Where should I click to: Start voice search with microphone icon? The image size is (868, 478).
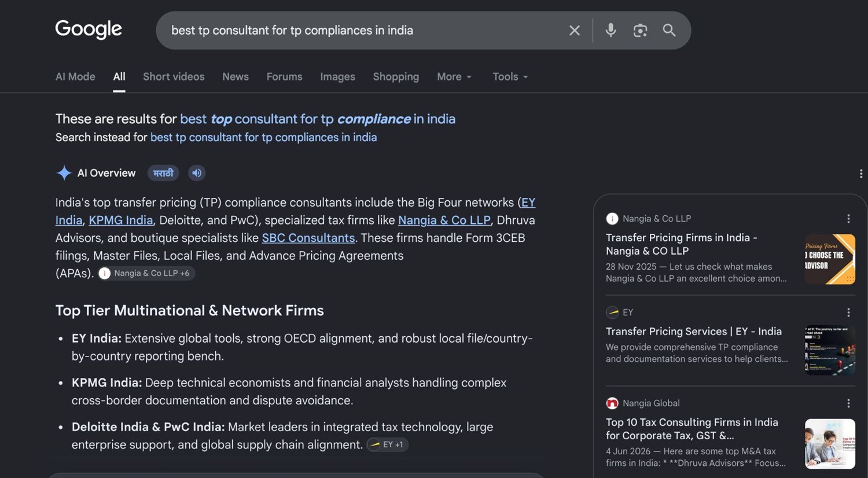pos(610,30)
